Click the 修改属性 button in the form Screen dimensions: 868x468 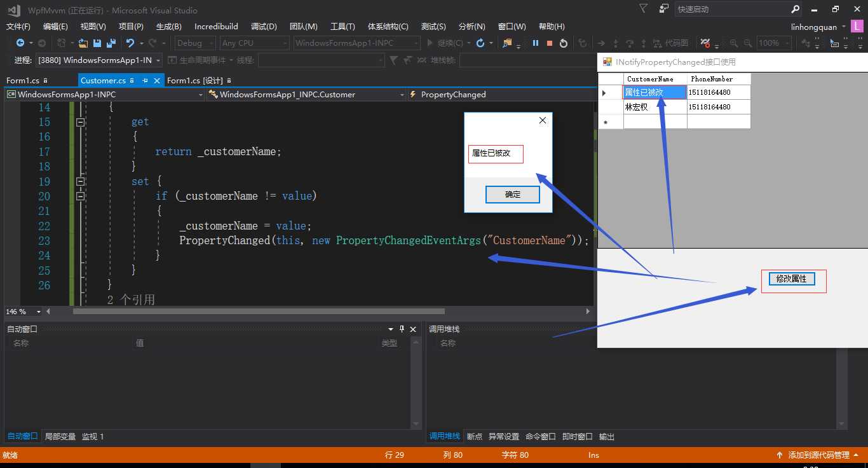coord(792,279)
